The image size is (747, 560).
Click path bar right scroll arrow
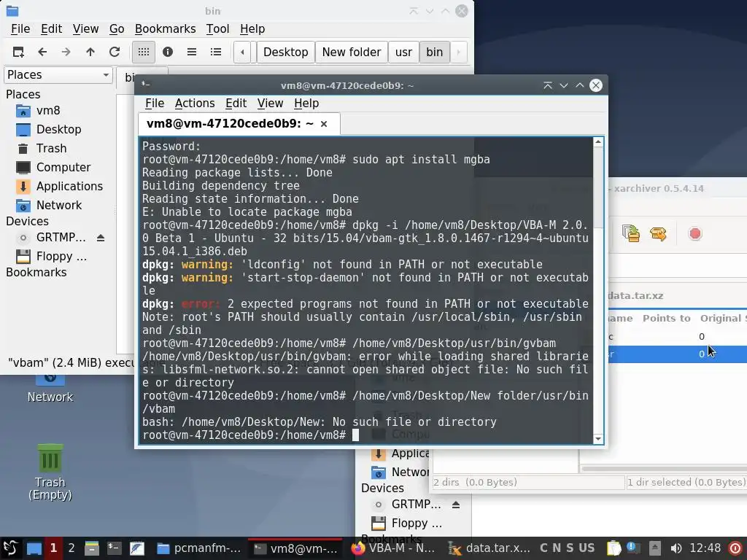pos(458,52)
